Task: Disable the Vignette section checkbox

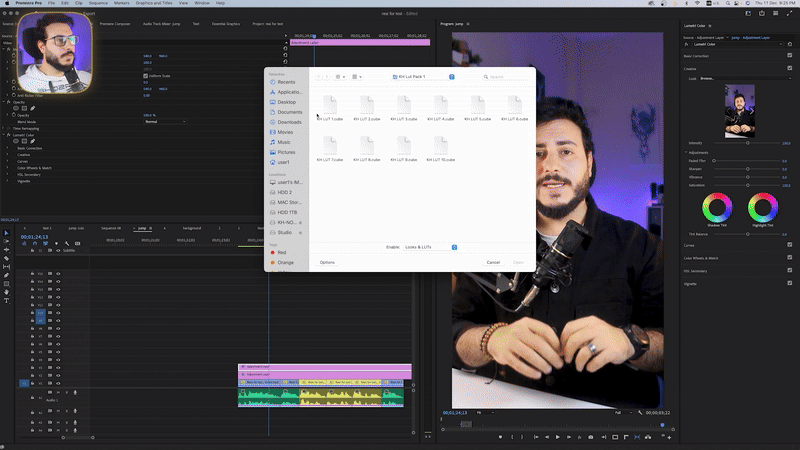Action: click(789, 284)
